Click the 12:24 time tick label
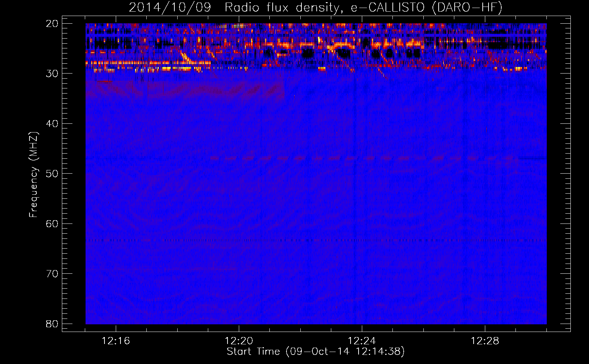The width and height of the screenshot is (589, 364). tap(362, 341)
